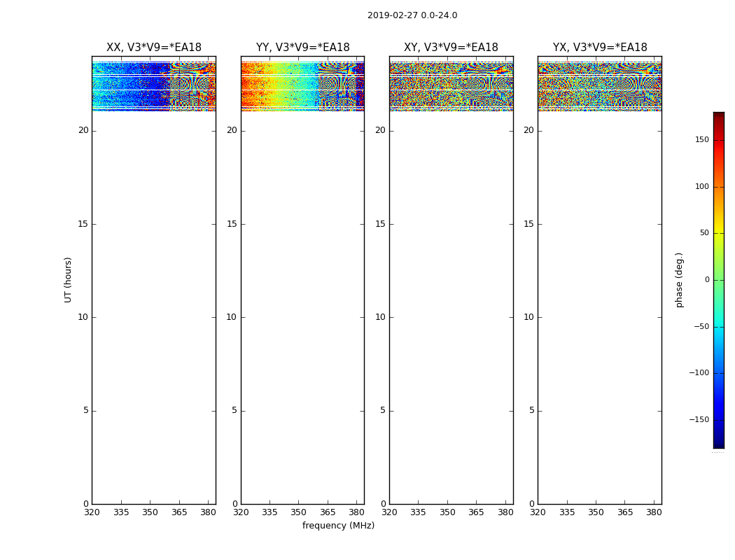Click the phase colorbar gradient strip

tap(718, 280)
